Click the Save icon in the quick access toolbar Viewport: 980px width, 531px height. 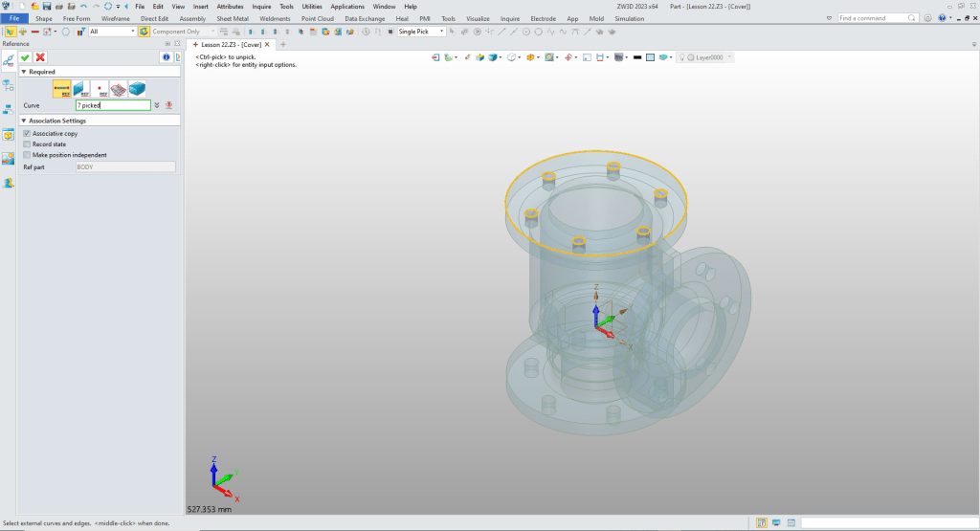[47, 6]
